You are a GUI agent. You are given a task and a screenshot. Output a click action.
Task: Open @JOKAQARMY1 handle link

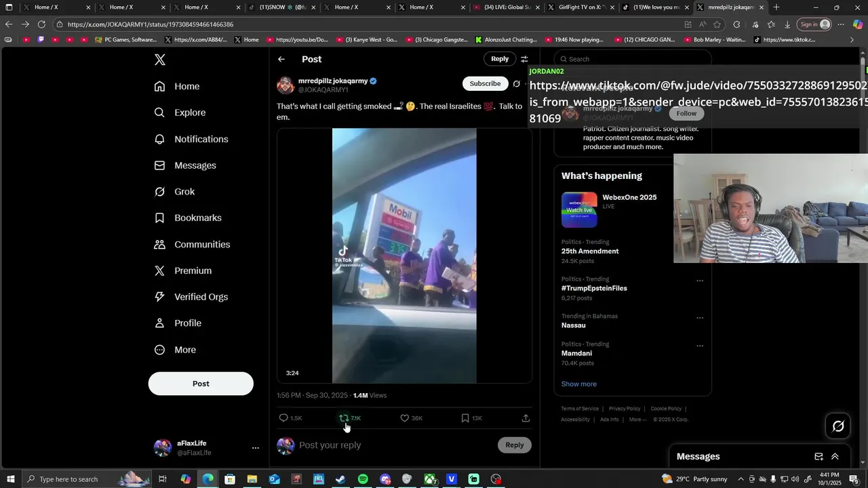click(323, 89)
